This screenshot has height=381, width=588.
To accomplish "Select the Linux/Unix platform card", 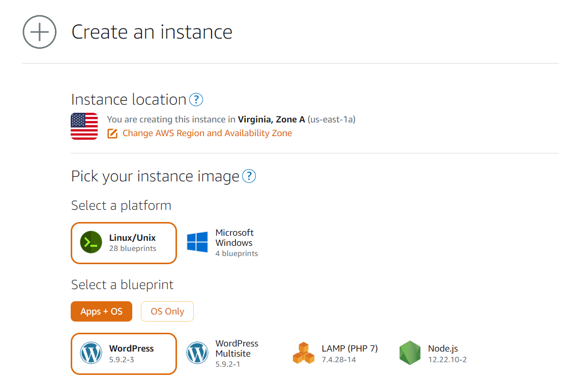I will [x=124, y=242].
